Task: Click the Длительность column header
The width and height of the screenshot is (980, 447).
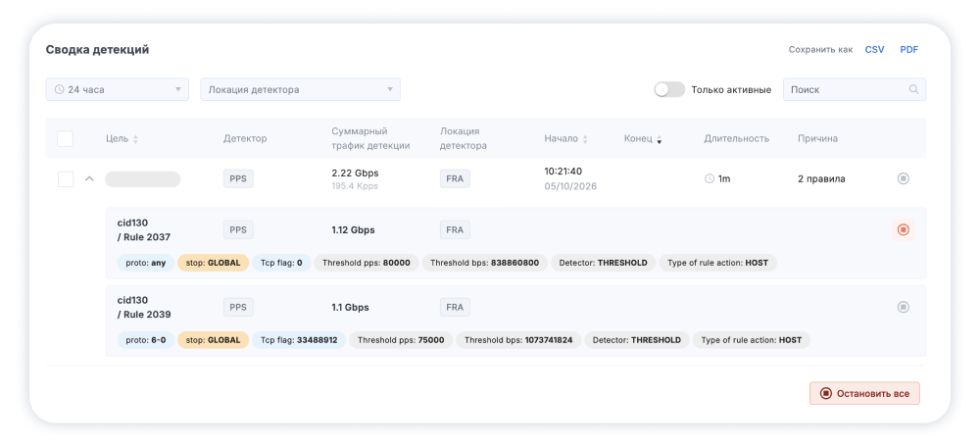Action: point(736,139)
